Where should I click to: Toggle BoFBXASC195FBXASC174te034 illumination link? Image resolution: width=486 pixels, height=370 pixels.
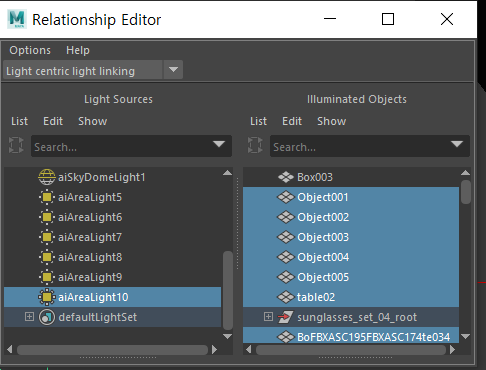click(351, 335)
